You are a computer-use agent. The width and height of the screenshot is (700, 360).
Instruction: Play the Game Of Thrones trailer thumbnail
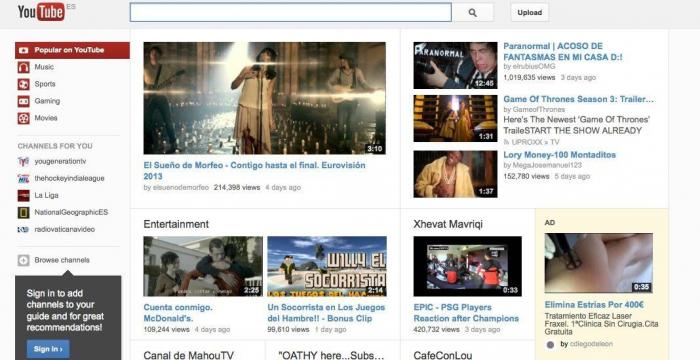coord(455,118)
